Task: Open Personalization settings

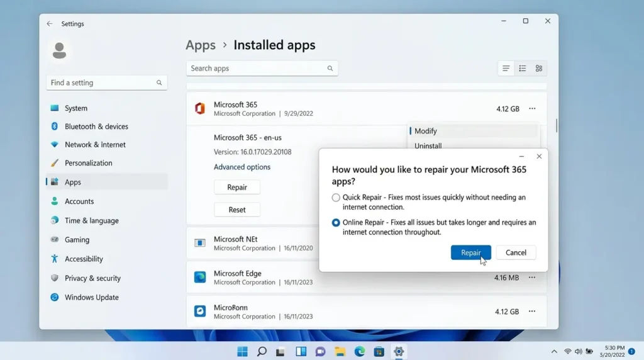Action: tap(107, 163)
